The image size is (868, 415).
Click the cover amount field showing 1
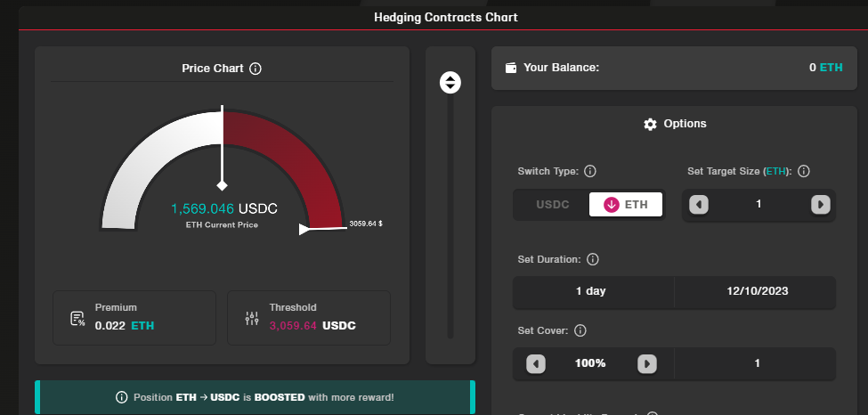tap(756, 363)
